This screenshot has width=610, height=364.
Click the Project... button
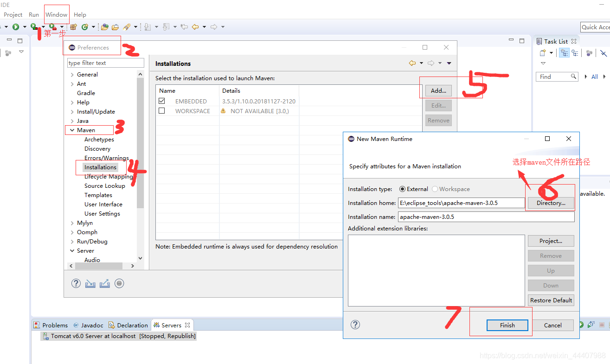point(551,241)
